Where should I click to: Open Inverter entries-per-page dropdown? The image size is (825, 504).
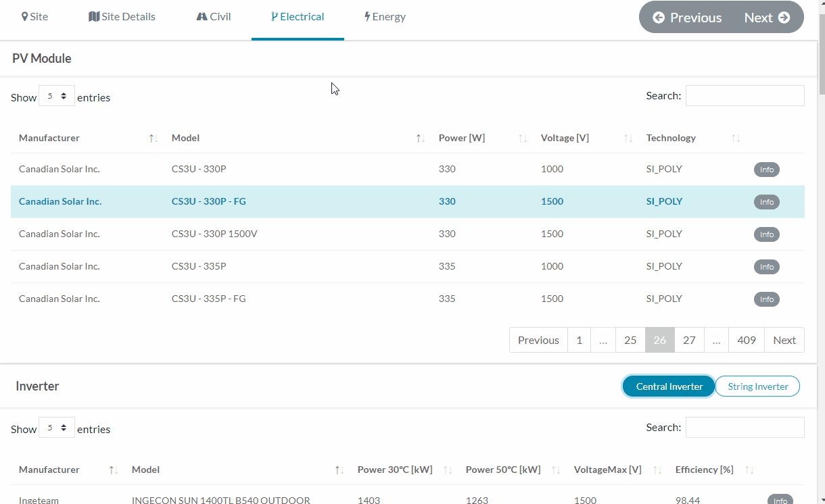57,428
